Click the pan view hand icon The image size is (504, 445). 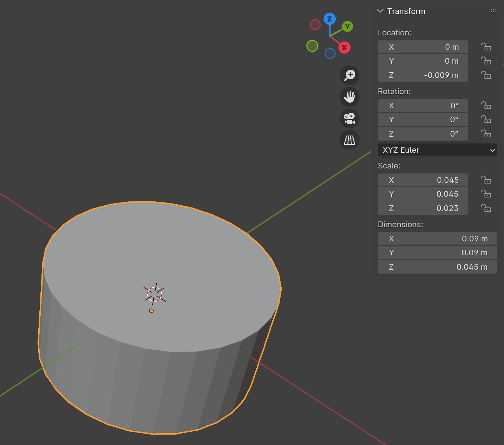pos(350,97)
